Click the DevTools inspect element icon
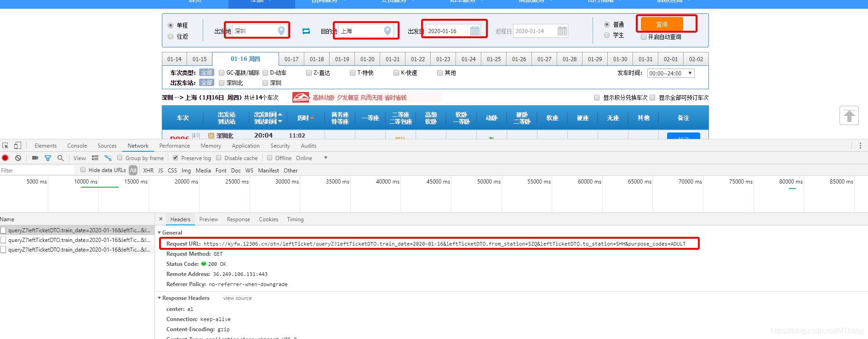The width and height of the screenshot is (868, 339). pos(6,145)
